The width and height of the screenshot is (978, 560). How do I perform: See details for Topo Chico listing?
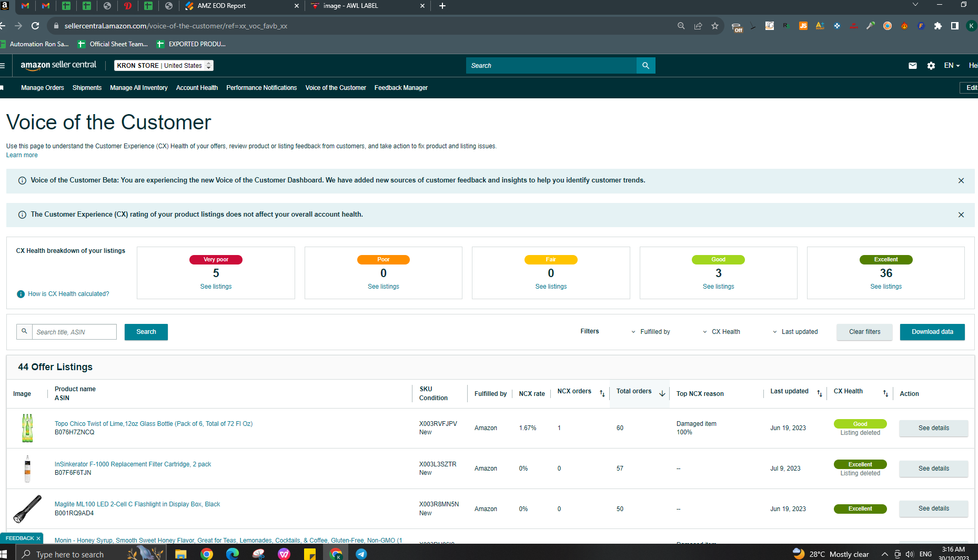(934, 428)
